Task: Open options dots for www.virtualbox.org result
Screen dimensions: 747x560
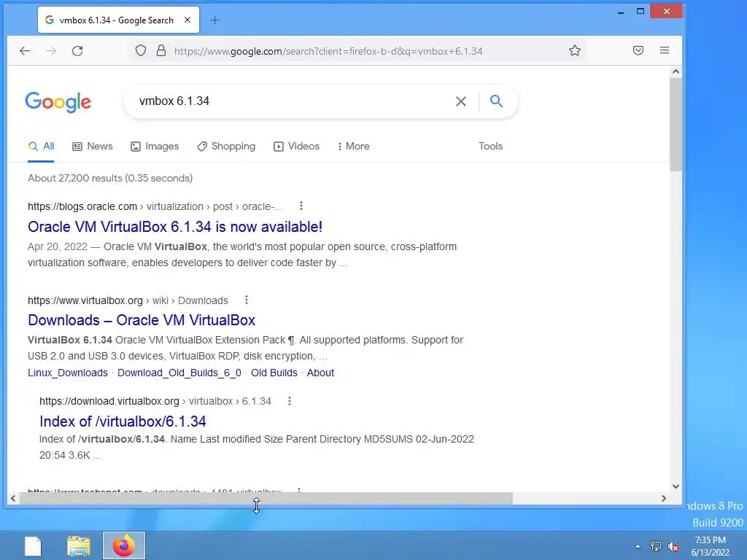Action: point(247,300)
